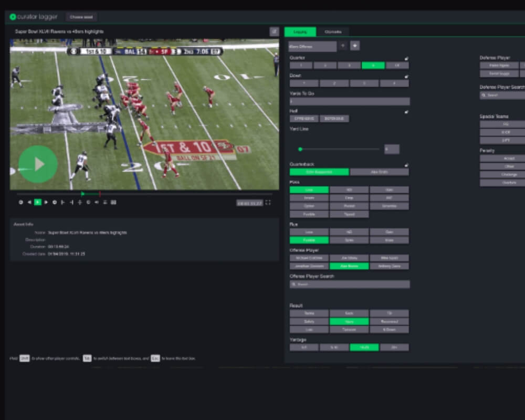Image resolution: width=525 pixels, height=420 pixels.
Task: Click the Offense Player Search field
Action: click(x=350, y=285)
